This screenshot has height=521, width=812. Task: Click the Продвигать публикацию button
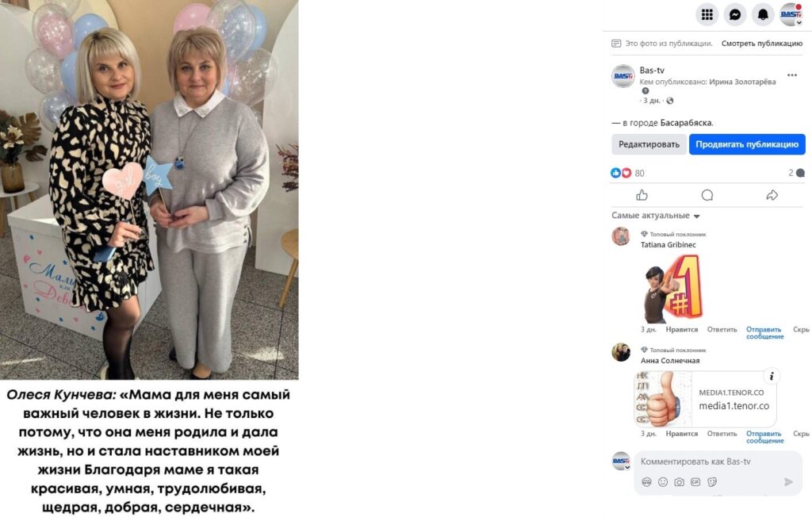pos(747,144)
